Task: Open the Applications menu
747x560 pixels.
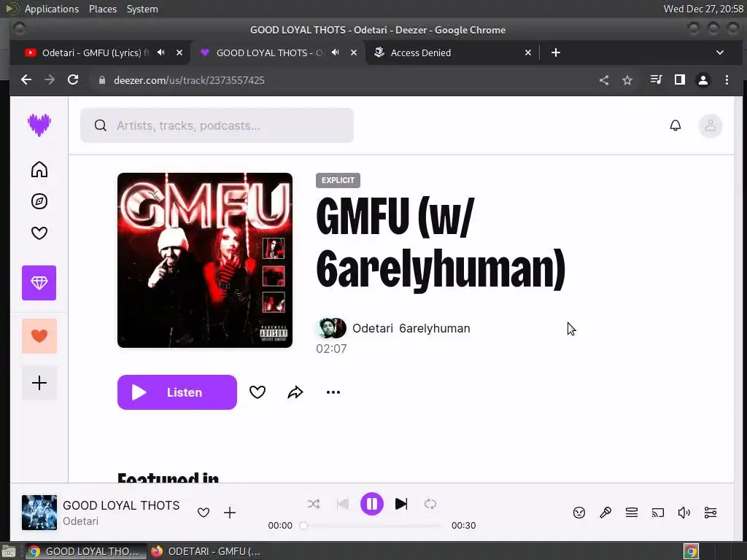Action: pos(52,9)
